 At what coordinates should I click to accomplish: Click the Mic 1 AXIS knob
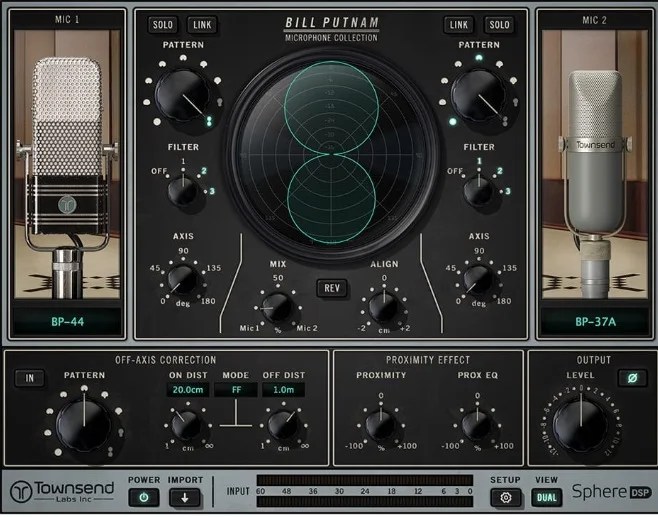point(183,279)
